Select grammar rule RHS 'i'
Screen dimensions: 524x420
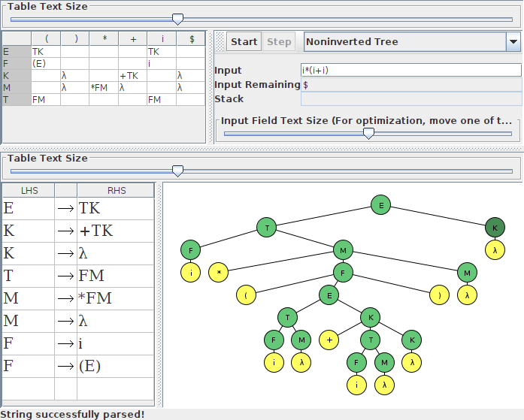click(x=116, y=343)
